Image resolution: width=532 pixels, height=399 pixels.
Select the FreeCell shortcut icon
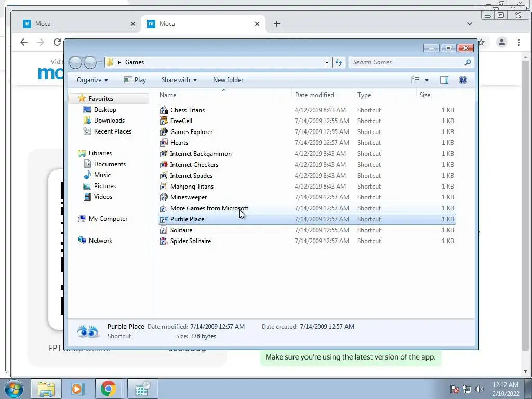164,121
